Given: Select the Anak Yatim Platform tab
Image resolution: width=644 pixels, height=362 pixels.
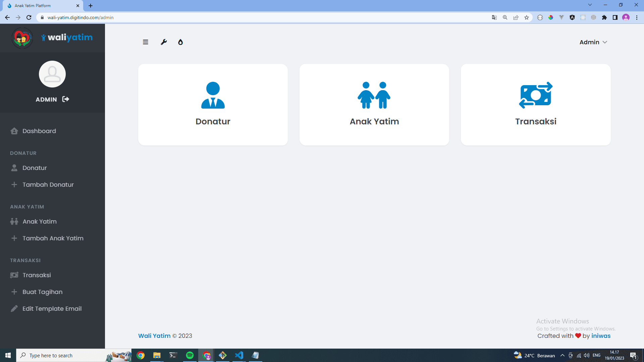Looking at the screenshot, I should 43,6.
